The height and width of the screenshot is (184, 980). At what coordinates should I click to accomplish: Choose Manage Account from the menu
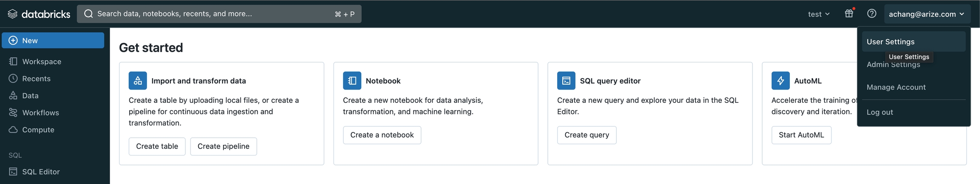click(x=896, y=87)
